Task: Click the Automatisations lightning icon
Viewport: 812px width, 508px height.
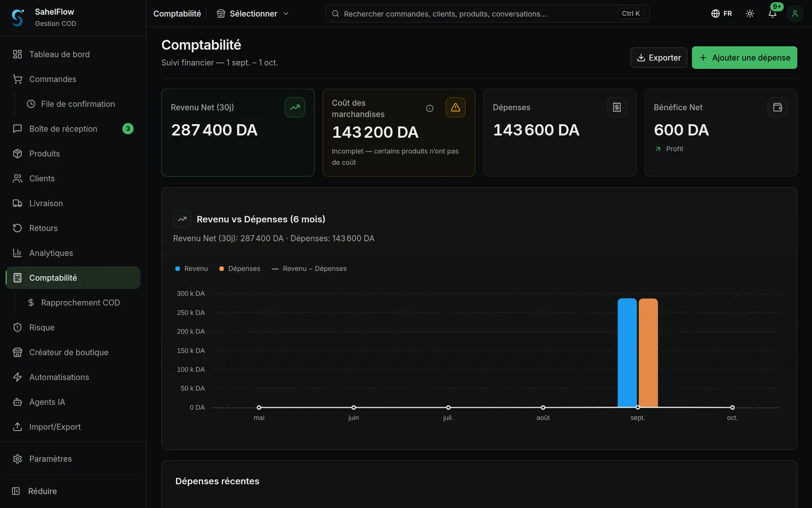Action: coord(17,377)
